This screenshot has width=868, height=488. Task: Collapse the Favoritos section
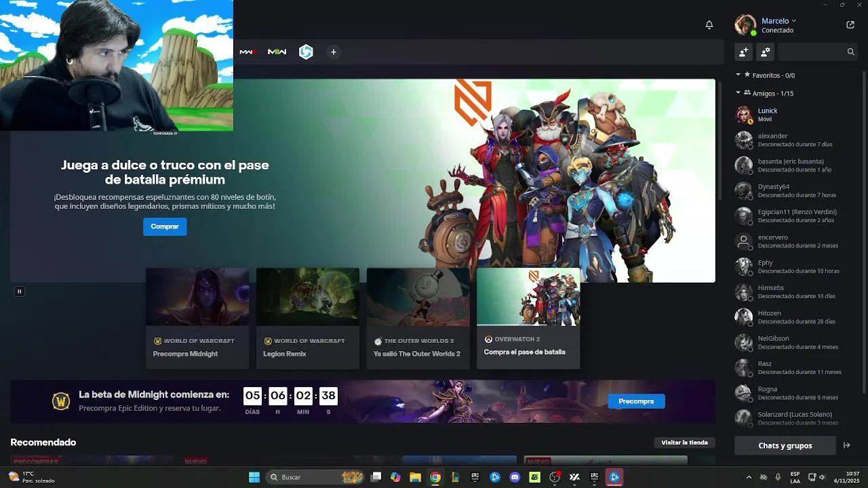[738, 75]
